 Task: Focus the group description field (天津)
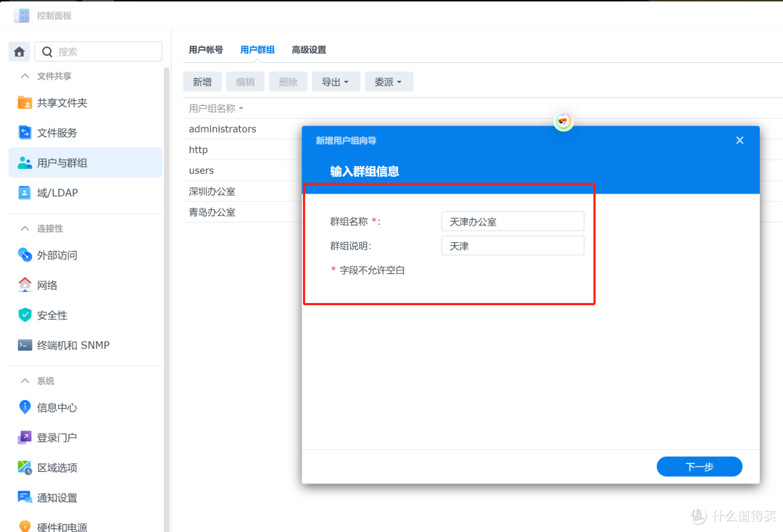(x=513, y=246)
